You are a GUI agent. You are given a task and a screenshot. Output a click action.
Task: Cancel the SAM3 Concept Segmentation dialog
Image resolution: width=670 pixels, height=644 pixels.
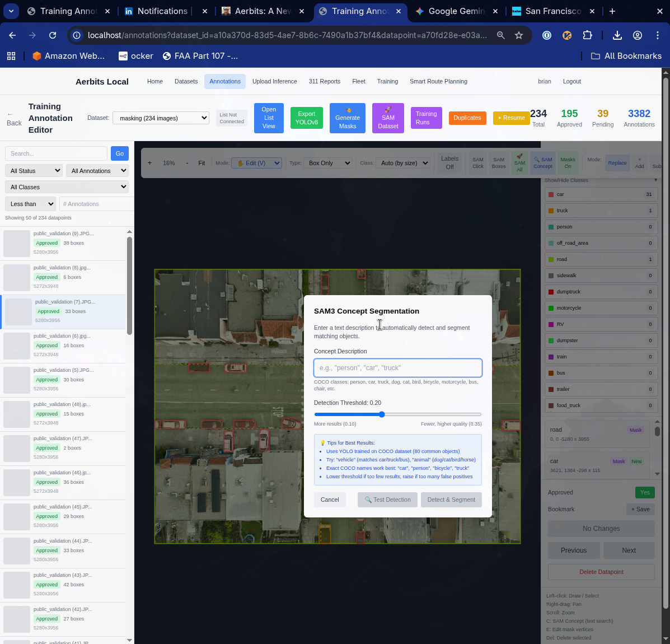point(330,500)
